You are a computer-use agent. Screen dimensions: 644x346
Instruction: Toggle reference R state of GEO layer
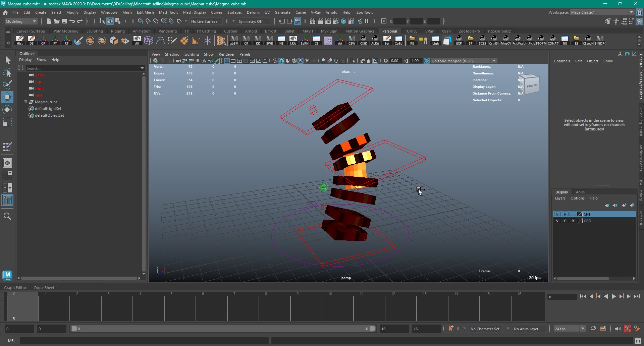[x=573, y=221]
